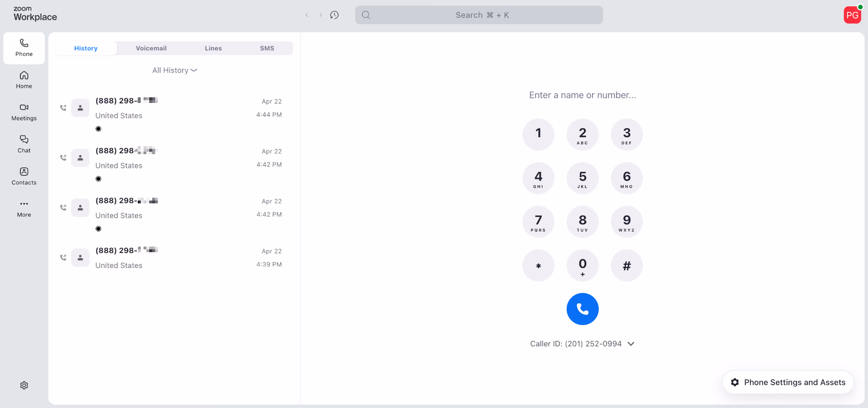This screenshot has width=868, height=408.
Task: Dial digit 0 on keypad
Action: pyautogui.click(x=582, y=265)
